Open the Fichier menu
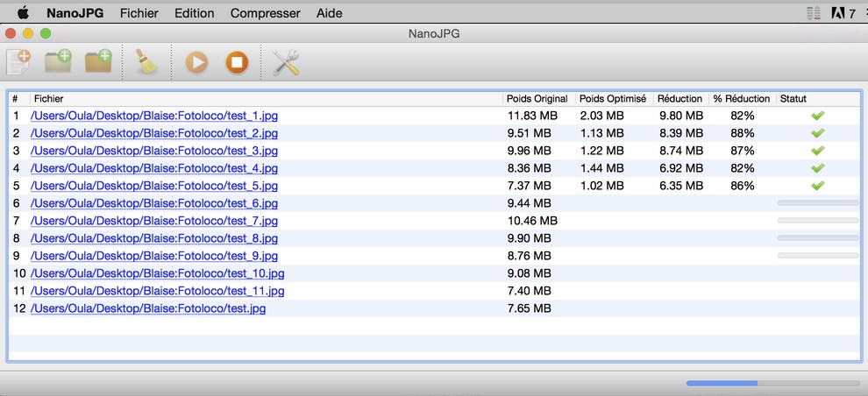Image resolution: width=868 pixels, height=396 pixels. pyautogui.click(x=139, y=13)
